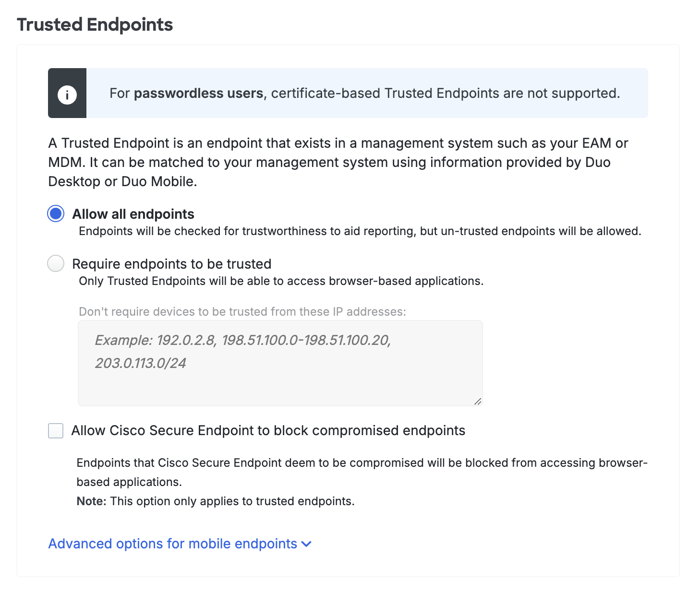Image resolution: width=700 pixels, height=592 pixels.
Task: Click the Require endpoints to be trusted label
Action: (171, 263)
